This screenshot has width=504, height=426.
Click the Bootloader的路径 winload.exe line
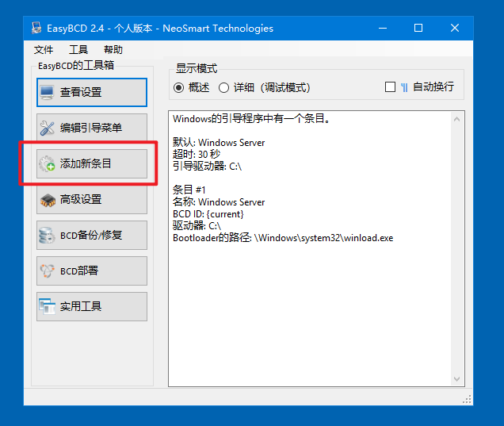[283, 238]
